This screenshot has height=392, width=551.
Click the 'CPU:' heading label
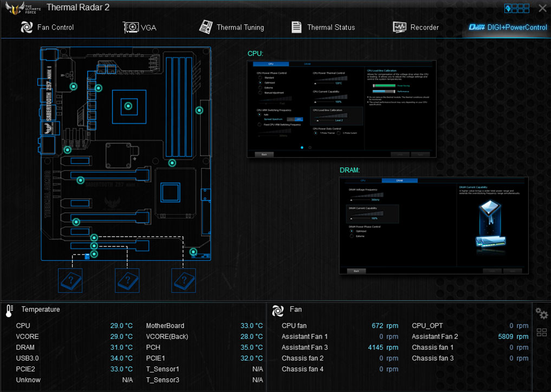[x=256, y=54]
